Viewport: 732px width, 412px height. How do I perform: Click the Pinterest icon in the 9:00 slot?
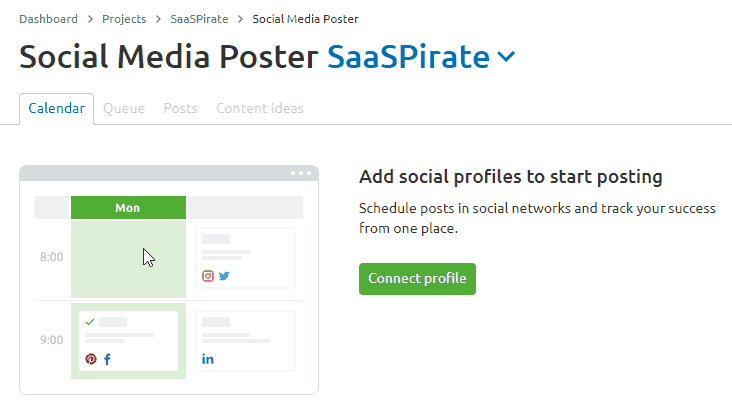(x=91, y=359)
